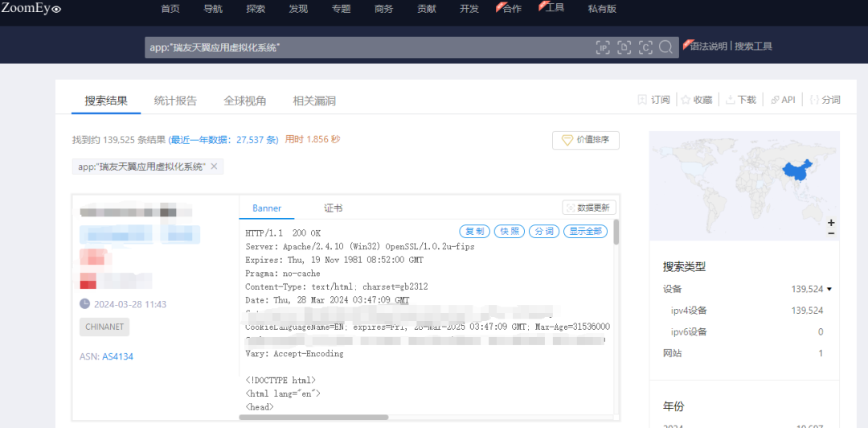Click the 最近一年数据 27,537 条 link
868x428 pixels.
223,140
